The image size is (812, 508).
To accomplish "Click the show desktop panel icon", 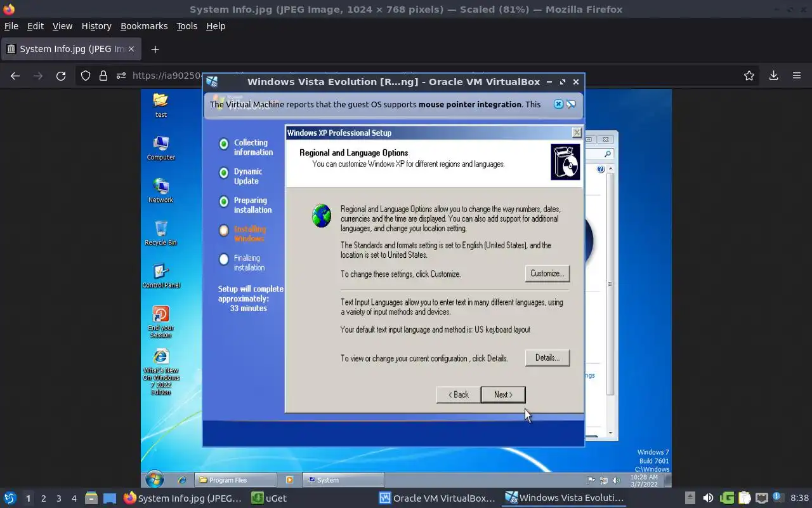I will click(x=110, y=498).
